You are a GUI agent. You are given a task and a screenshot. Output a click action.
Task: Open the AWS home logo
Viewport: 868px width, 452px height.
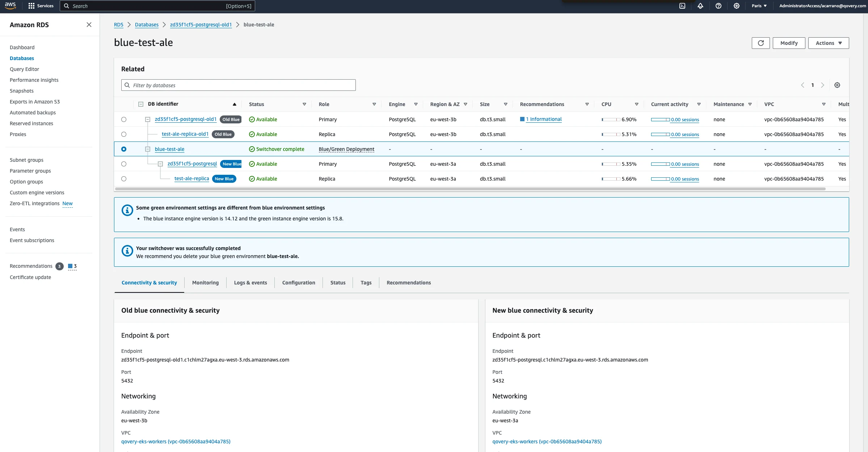(x=10, y=6)
